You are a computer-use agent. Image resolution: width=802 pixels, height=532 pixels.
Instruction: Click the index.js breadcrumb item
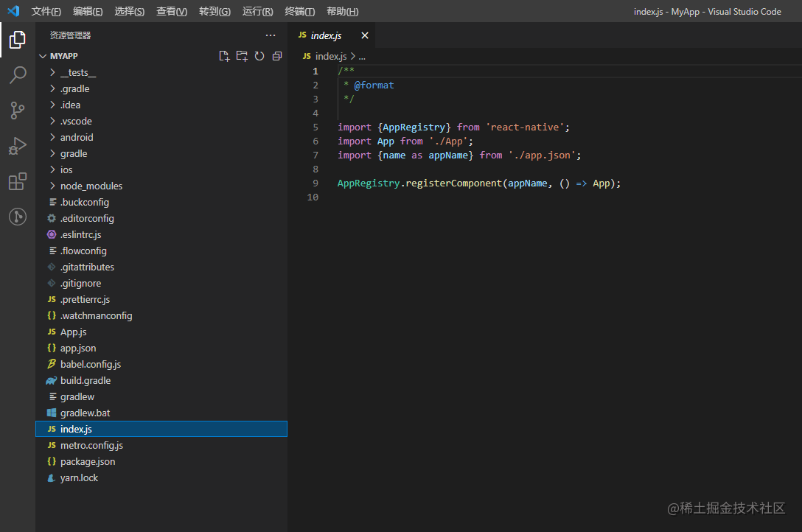(330, 56)
